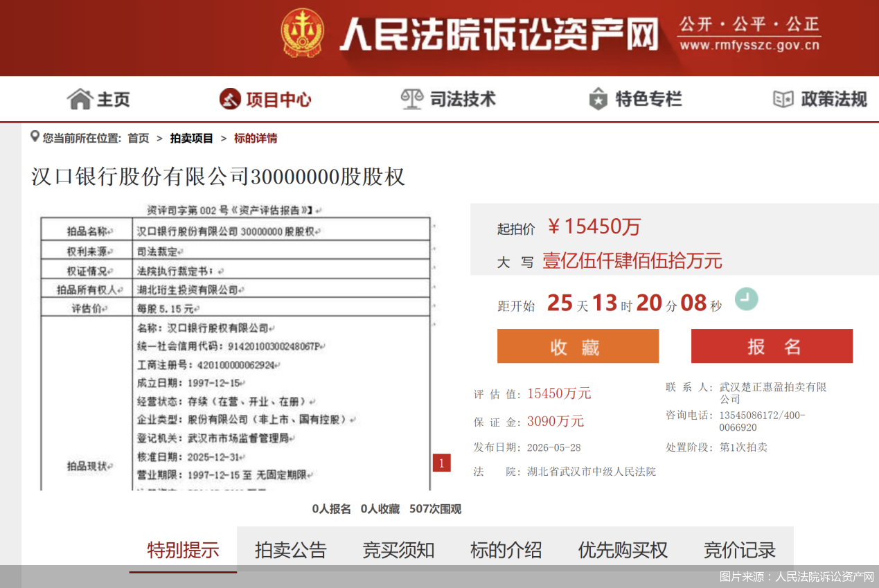Screen dimensions: 879x588
Task: Switch to the 拍卖公告 tab
Action: (291, 550)
